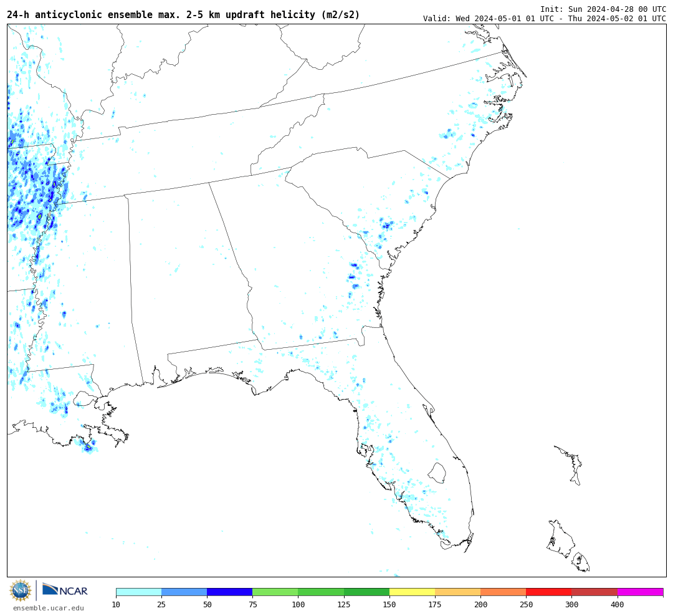Click the legend label 75
This screenshot has height=616, width=673.
pyautogui.click(x=252, y=605)
